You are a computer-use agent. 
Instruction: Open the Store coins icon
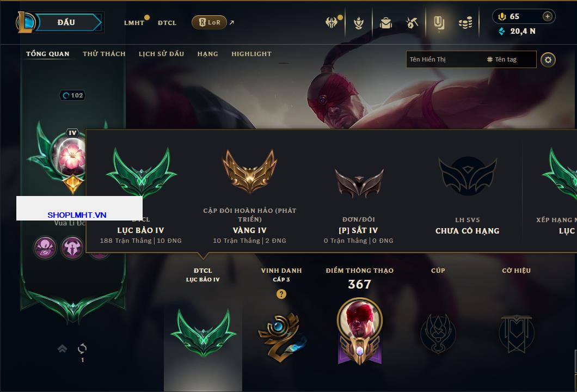coord(465,23)
